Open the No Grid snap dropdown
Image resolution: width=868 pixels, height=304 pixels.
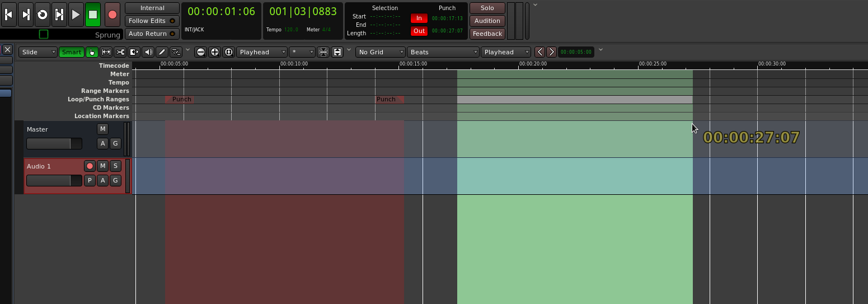381,52
